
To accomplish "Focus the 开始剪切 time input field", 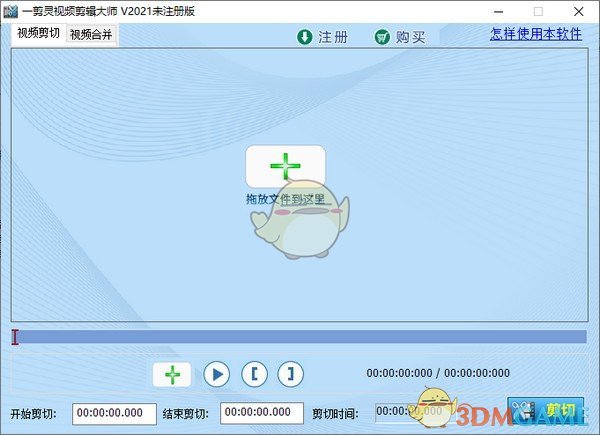I will pos(115,413).
